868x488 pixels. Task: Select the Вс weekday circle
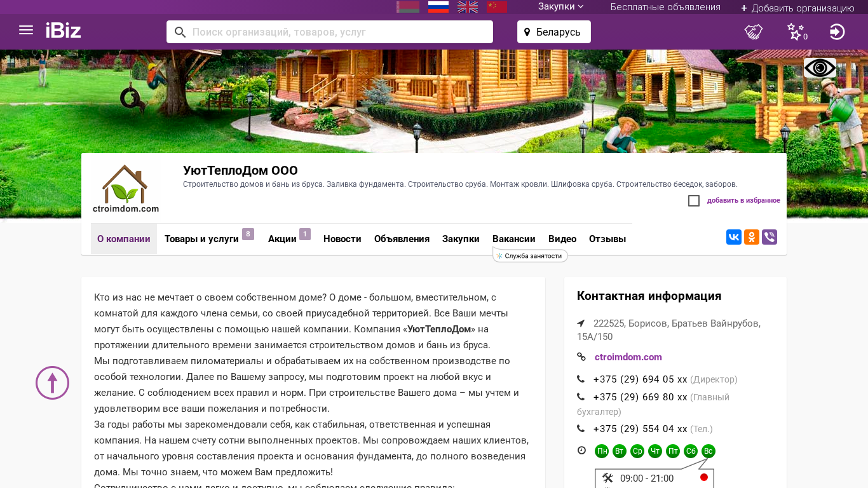pos(709,451)
